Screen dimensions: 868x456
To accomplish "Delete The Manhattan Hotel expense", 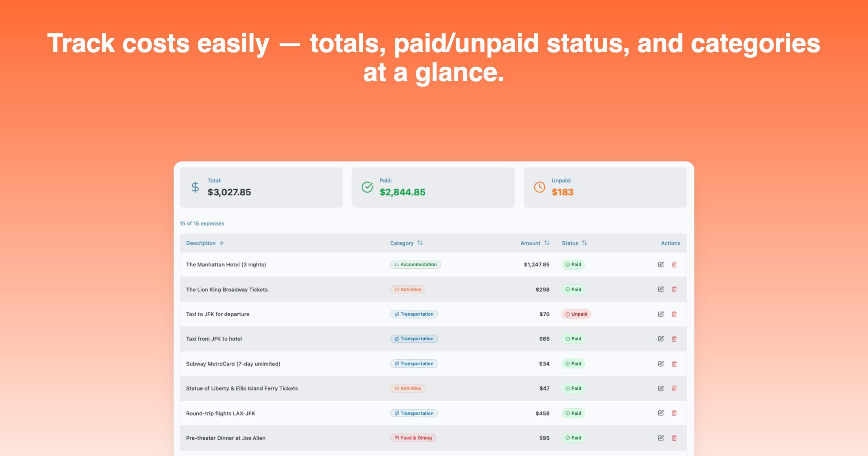I will tap(674, 265).
